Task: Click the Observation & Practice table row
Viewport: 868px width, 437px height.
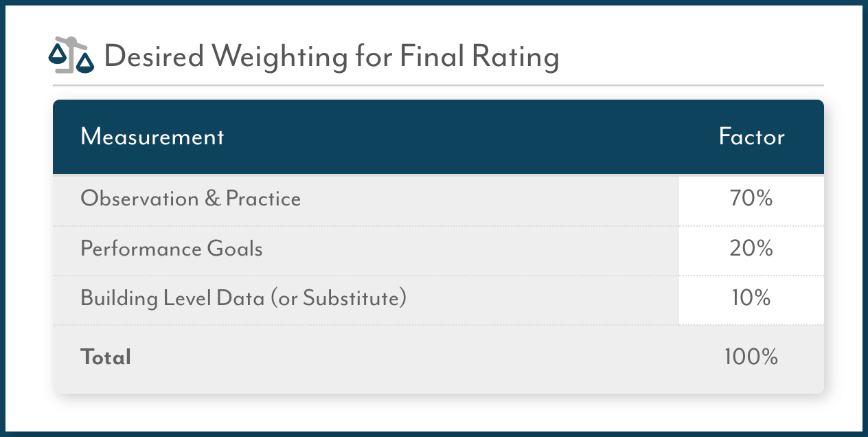Action: [438, 201]
